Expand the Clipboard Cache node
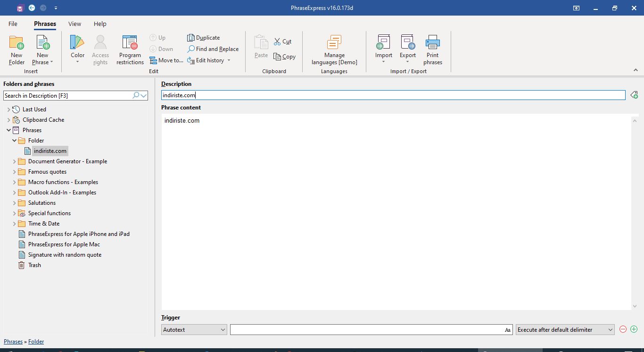 pos(8,120)
